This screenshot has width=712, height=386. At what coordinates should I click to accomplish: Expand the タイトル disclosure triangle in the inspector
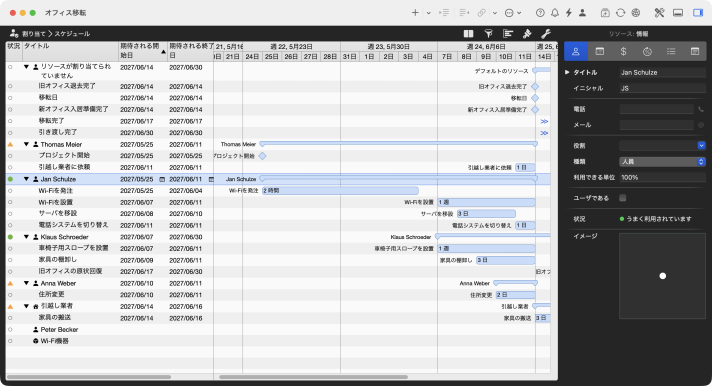(x=567, y=72)
